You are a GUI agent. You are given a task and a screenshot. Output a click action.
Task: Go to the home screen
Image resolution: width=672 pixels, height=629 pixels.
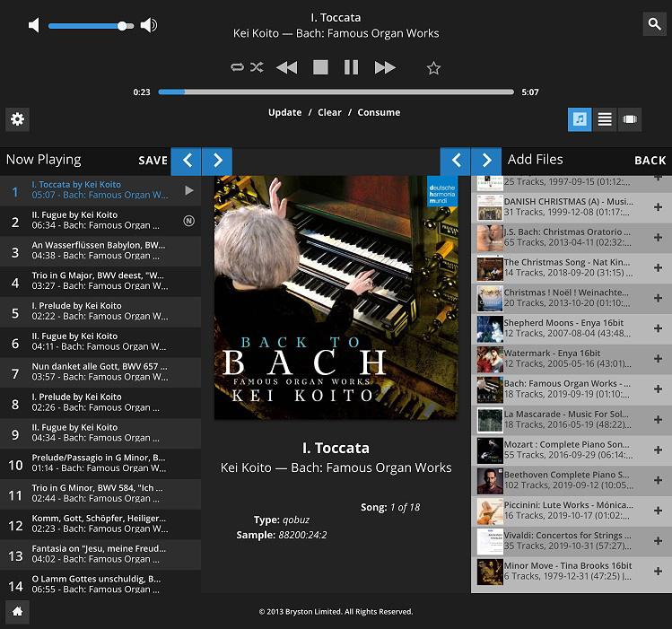click(x=17, y=612)
